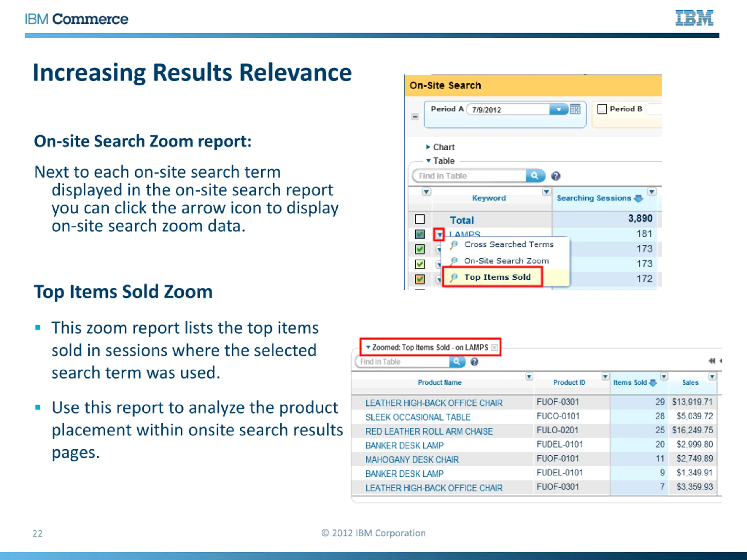Enable the Period B checkbox

click(602, 109)
